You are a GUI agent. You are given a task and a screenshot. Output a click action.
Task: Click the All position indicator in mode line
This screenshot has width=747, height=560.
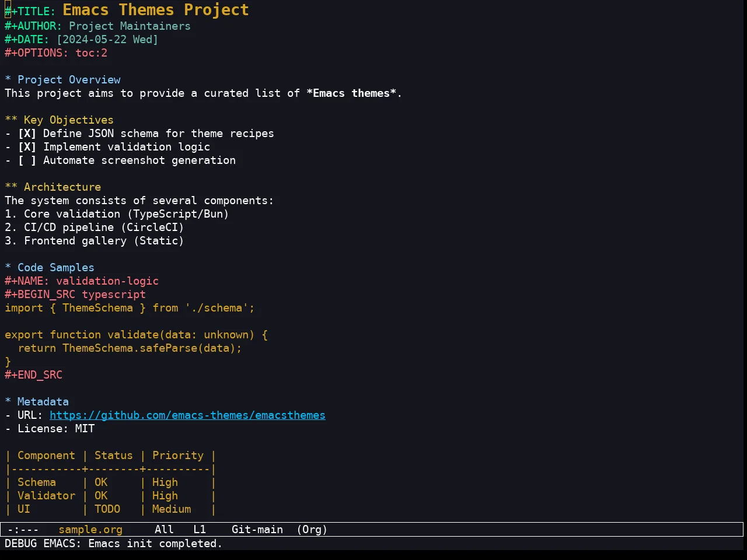click(x=164, y=530)
